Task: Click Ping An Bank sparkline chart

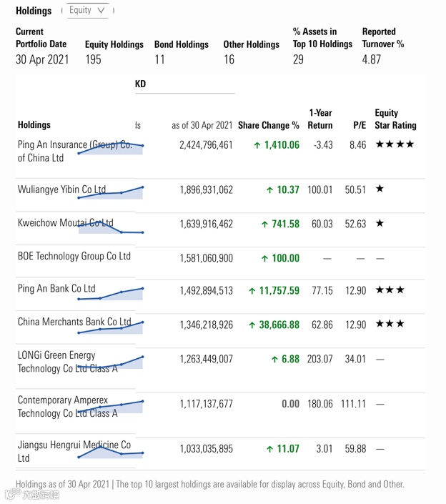Action: point(111,294)
